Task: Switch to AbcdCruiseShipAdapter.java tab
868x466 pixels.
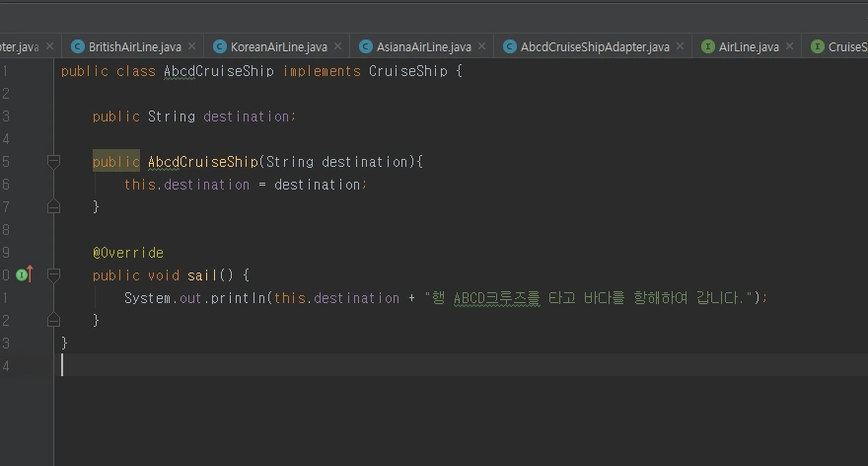Action: coord(595,47)
